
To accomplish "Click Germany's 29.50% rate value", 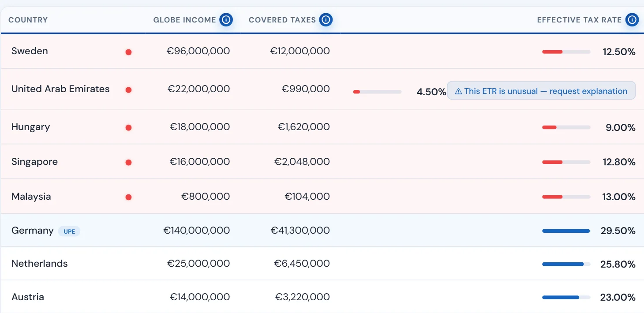I will (618, 231).
